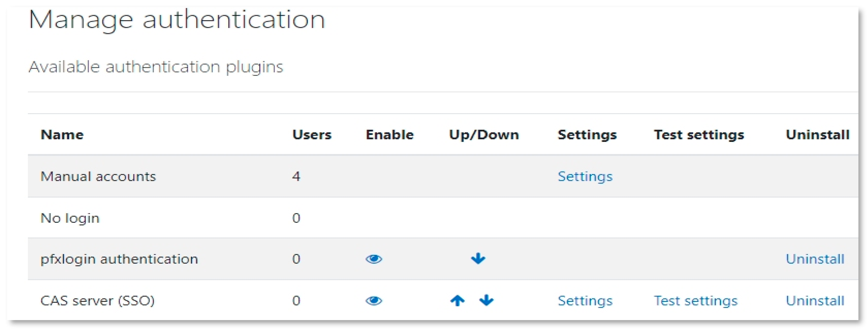Uninstall the CAS server (SSO) plugin

pos(815,301)
